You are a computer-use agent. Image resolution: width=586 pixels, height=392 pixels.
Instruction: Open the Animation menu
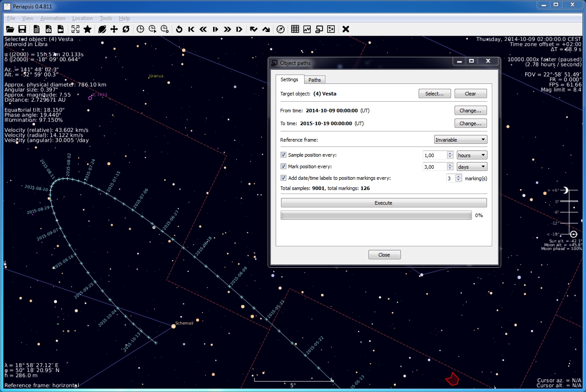tap(52, 18)
